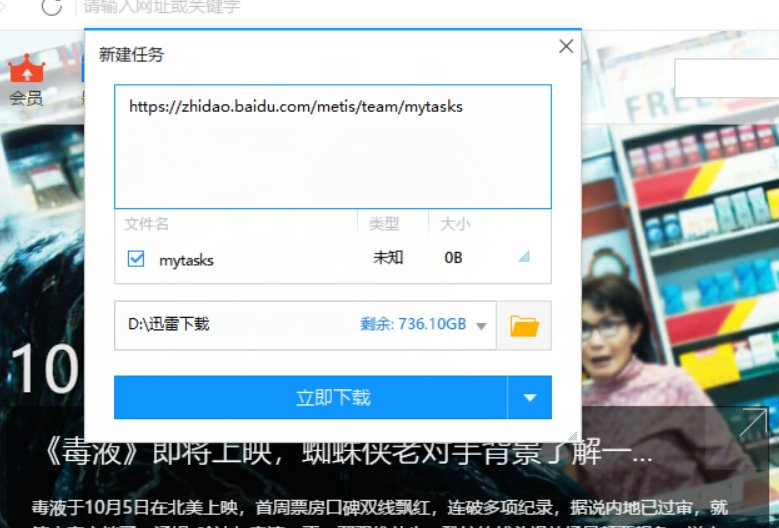The height and width of the screenshot is (528, 779).
Task: Open the 《毒液》即将上映 news headline
Action: [x=346, y=452]
